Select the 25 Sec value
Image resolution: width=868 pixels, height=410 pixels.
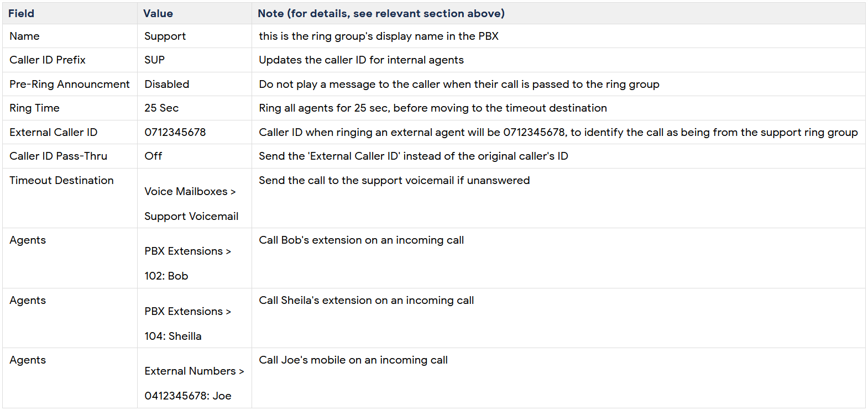161,108
